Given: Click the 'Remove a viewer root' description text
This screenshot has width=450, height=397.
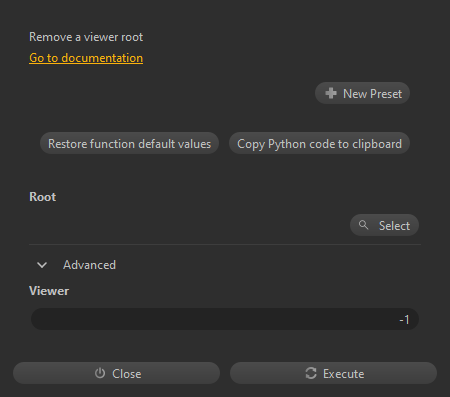Looking at the screenshot, I should tap(86, 37).
